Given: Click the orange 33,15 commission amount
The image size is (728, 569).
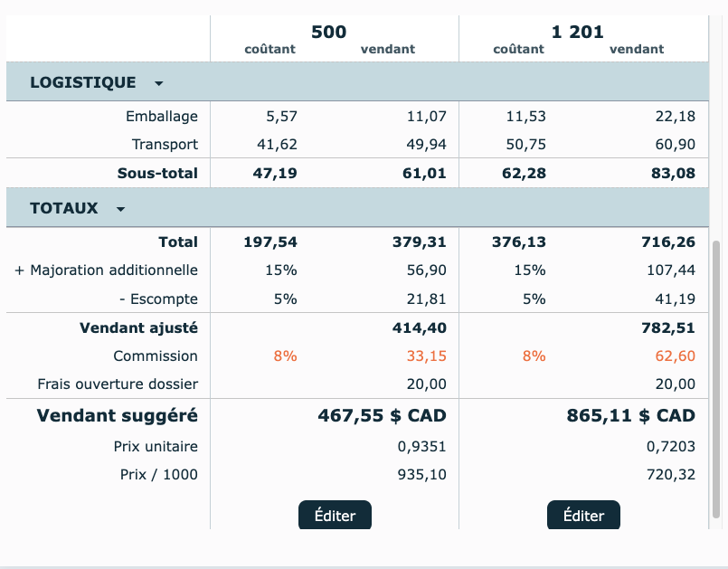Looking at the screenshot, I should (426, 356).
